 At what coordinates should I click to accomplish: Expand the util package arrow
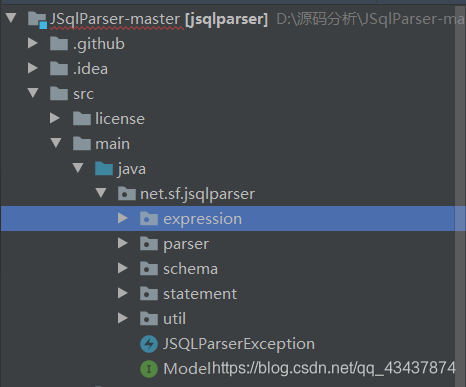point(123,318)
